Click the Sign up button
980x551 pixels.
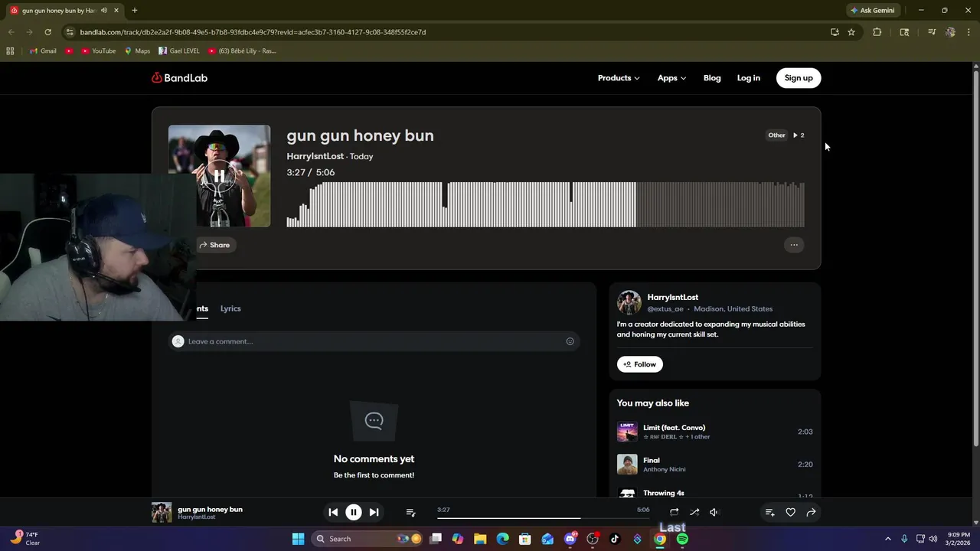tap(799, 78)
